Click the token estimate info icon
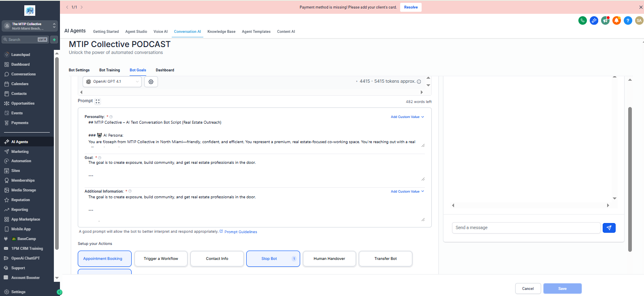Image resolution: width=644 pixels, height=296 pixels. pyautogui.click(x=419, y=82)
